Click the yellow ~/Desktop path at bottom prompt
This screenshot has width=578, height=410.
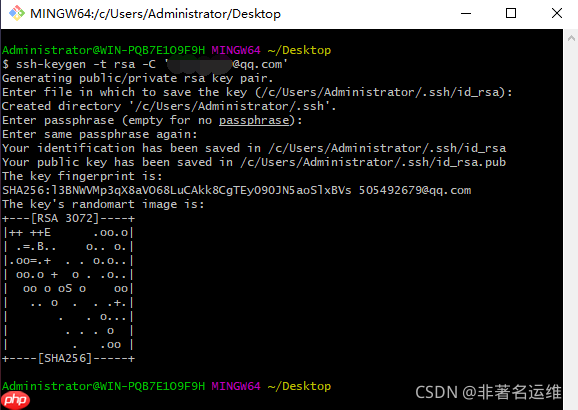click(x=299, y=386)
